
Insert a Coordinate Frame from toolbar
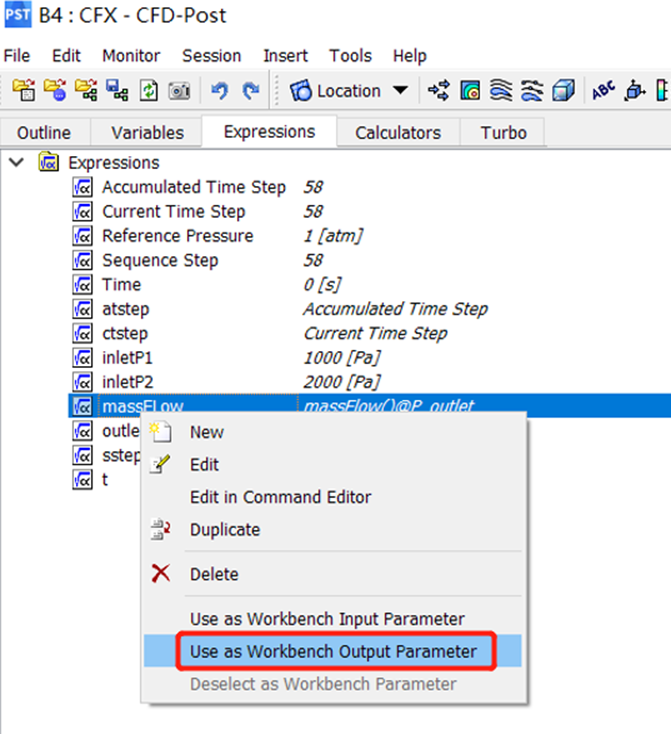(x=634, y=90)
